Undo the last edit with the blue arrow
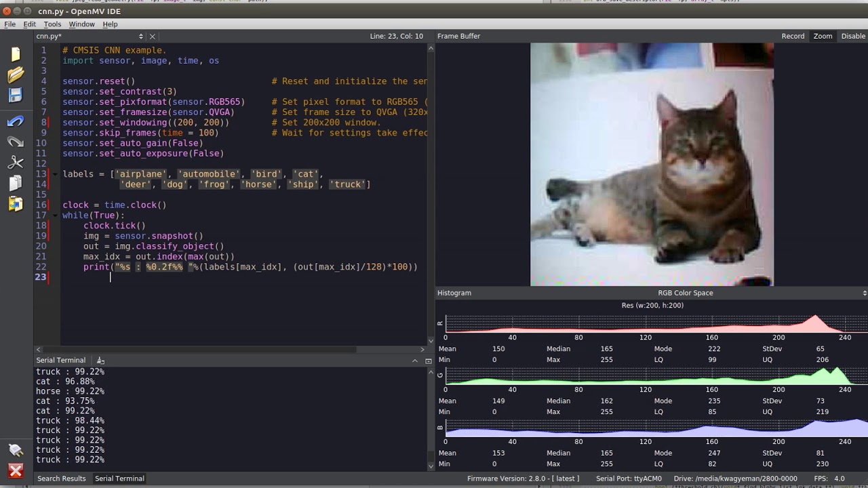Image resolution: width=868 pixels, height=488 pixels. [x=16, y=121]
